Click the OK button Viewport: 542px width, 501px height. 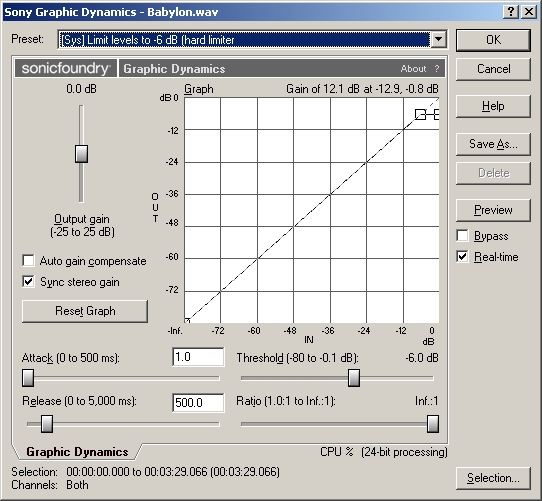493,40
